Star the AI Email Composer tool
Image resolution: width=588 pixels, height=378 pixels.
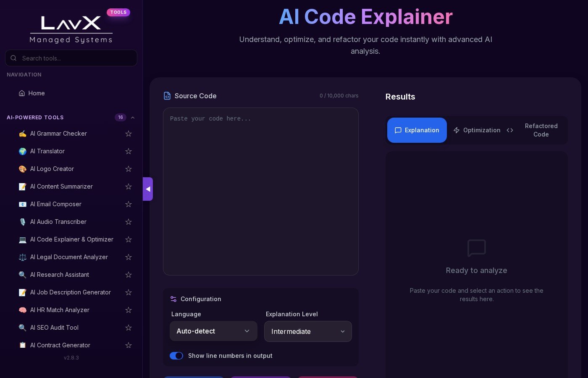tap(129, 204)
